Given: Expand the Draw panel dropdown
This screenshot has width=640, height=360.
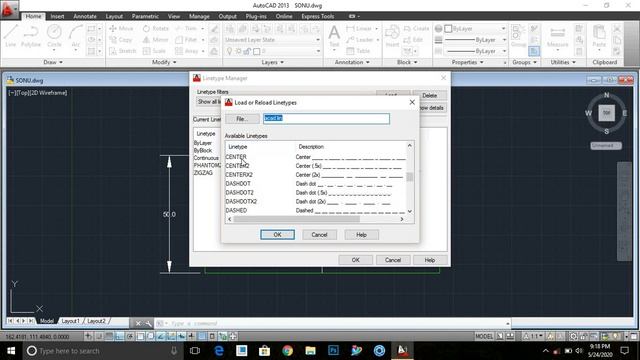Looking at the screenshot, I should 53,62.
